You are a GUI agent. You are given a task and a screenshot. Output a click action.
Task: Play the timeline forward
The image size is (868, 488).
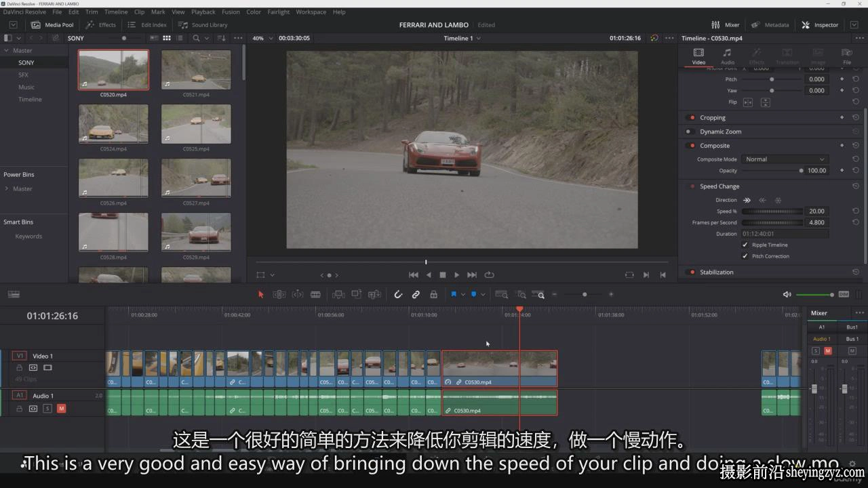pos(456,274)
